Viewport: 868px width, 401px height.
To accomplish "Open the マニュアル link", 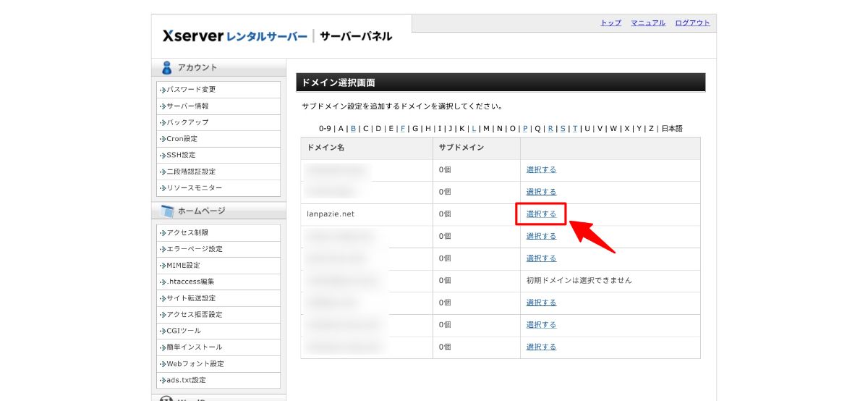I will pyautogui.click(x=647, y=23).
